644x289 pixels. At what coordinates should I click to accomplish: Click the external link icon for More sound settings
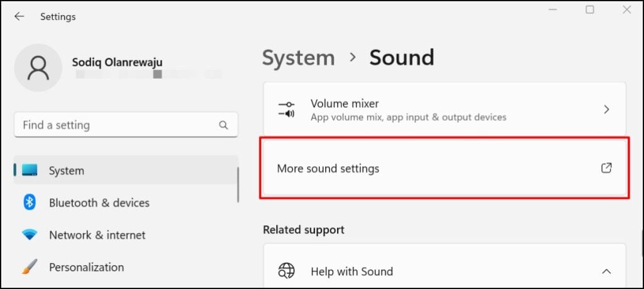pyautogui.click(x=606, y=168)
